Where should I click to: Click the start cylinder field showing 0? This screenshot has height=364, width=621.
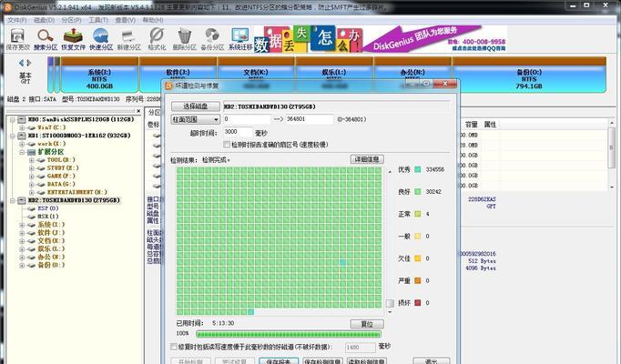coord(247,119)
